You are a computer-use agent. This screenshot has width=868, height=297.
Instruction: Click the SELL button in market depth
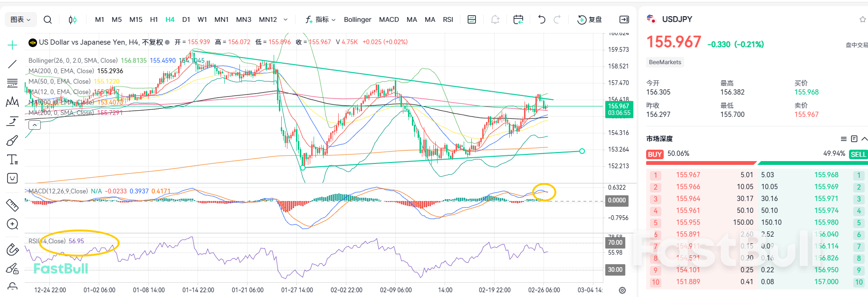click(x=858, y=154)
